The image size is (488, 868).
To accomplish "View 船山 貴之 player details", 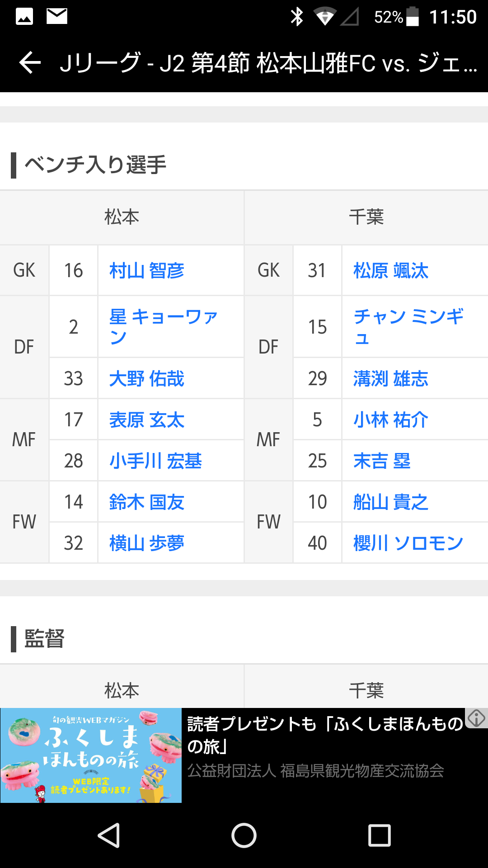I will (x=391, y=502).
